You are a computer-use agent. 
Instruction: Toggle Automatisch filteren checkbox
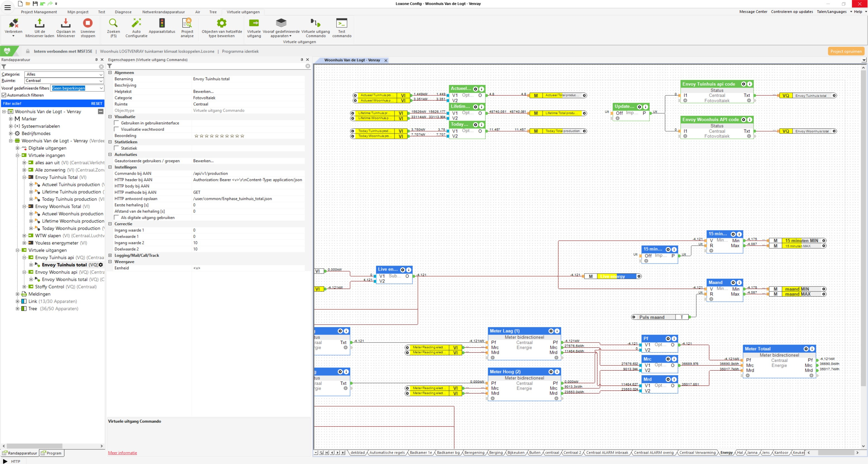tap(4, 95)
